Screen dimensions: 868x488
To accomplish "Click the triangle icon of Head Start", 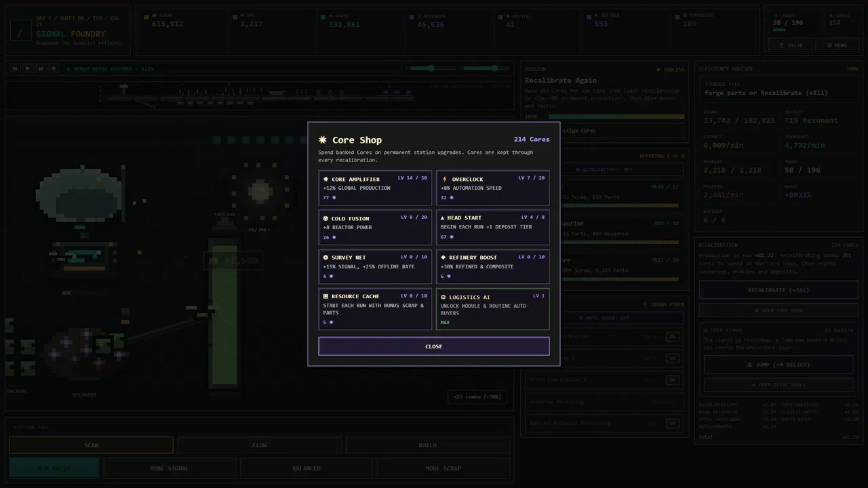I will tap(443, 218).
